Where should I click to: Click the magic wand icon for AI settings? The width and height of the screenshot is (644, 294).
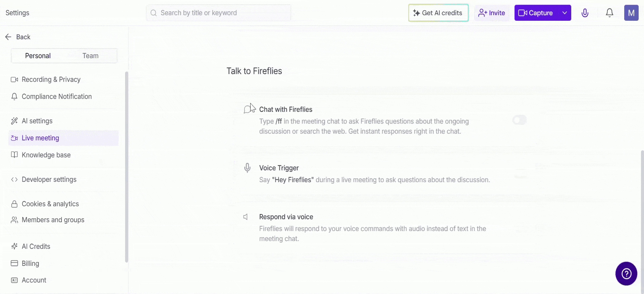coord(14,121)
